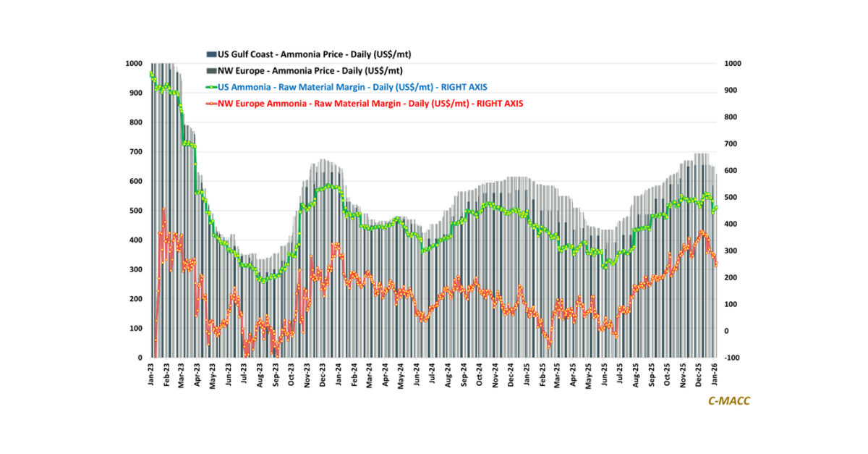
Task: Click the green US Ammonia legend line marker
Action: click(x=211, y=87)
